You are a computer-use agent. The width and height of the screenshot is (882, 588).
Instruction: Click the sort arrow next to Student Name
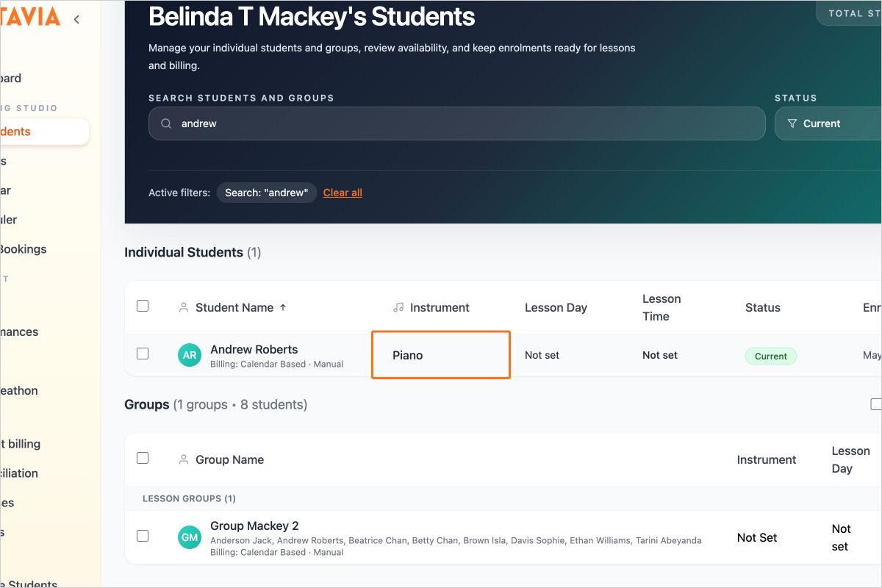[284, 307]
